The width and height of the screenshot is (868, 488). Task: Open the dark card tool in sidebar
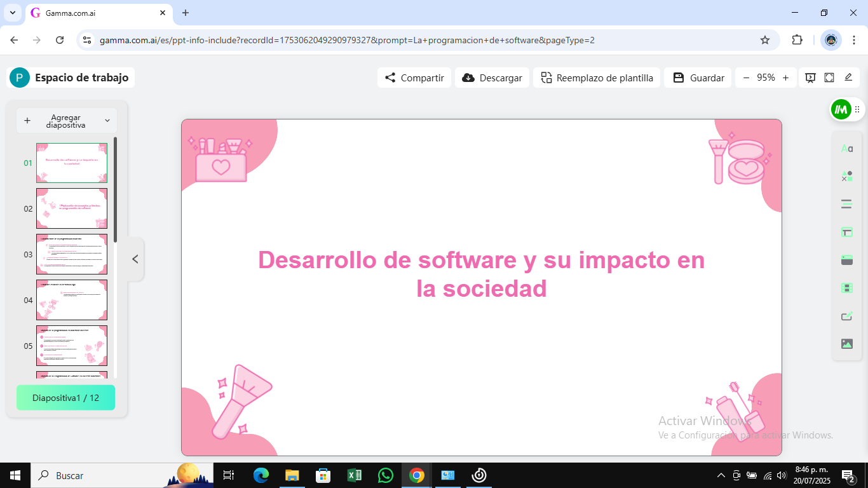click(x=846, y=260)
